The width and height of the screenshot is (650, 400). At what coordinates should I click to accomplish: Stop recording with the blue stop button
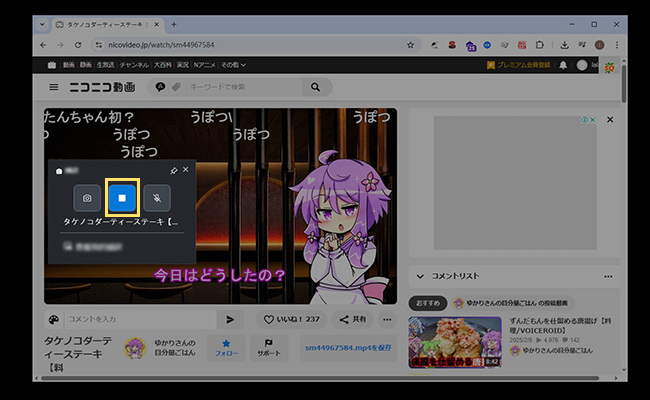click(122, 198)
